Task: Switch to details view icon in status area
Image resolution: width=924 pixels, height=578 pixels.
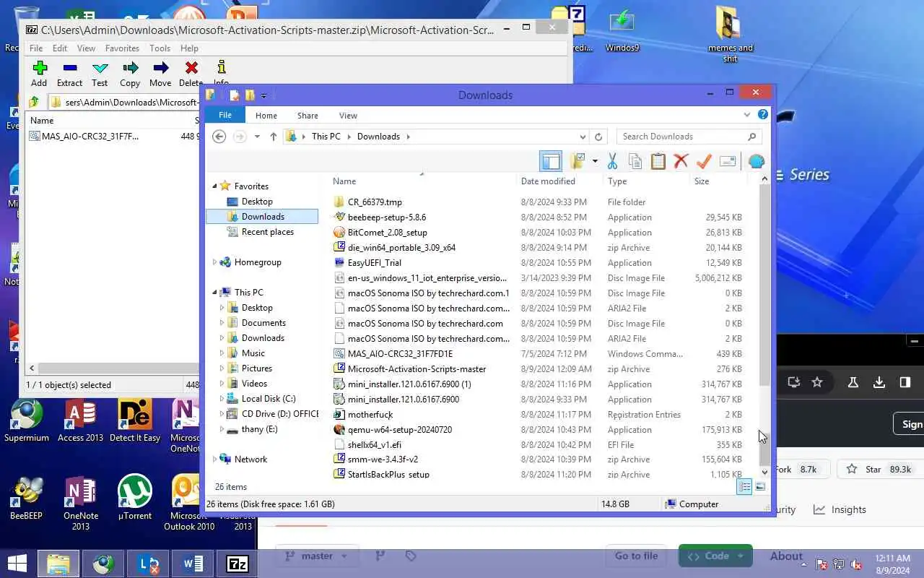Action: (x=744, y=487)
